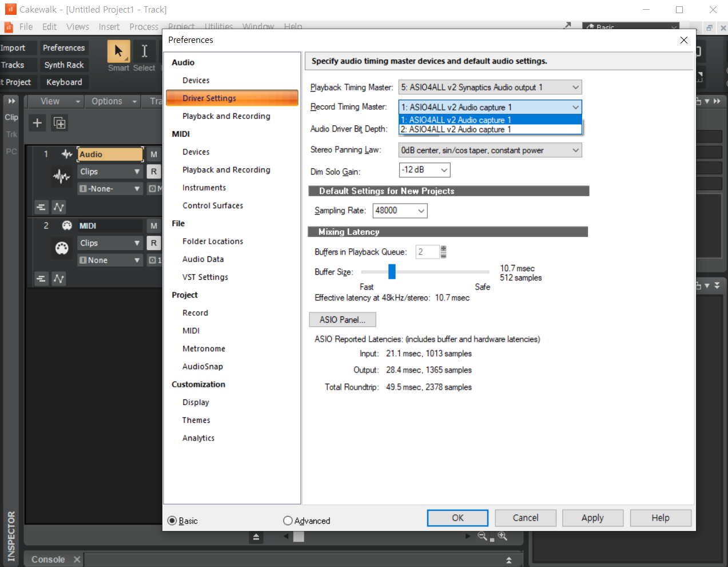Click the Synth Rack button
The height and width of the screenshot is (567, 728).
tap(64, 65)
